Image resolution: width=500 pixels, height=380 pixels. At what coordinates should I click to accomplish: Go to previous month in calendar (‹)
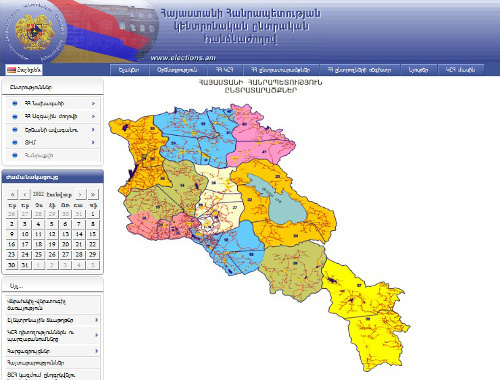(x=25, y=194)
